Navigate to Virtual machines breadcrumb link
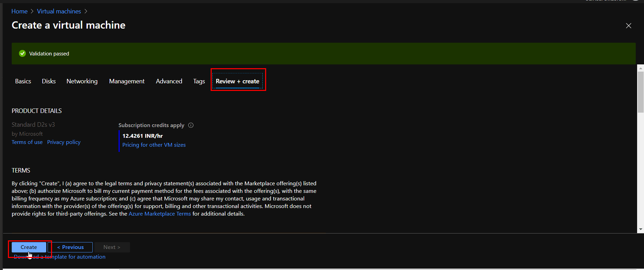 click(x=59, y=11)
